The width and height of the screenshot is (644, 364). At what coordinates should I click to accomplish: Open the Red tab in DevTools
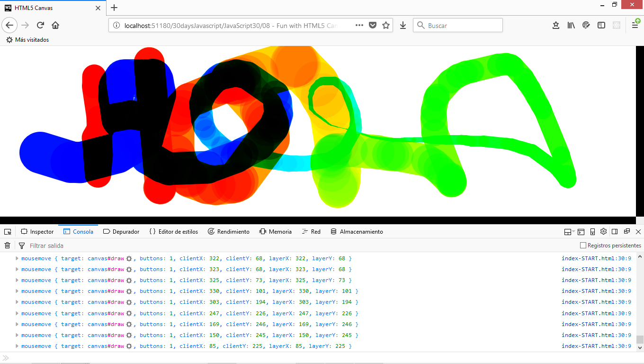311,232
